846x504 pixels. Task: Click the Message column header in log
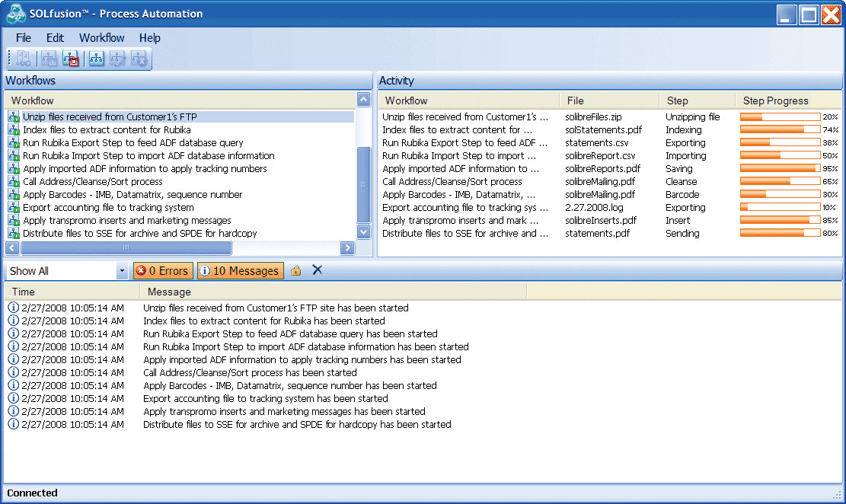point(334,292)
